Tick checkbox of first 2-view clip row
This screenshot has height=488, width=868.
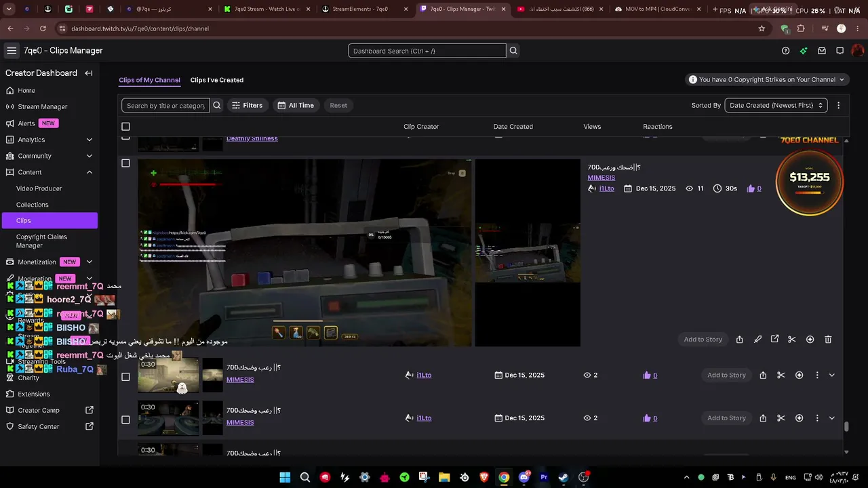coord(125,377)
